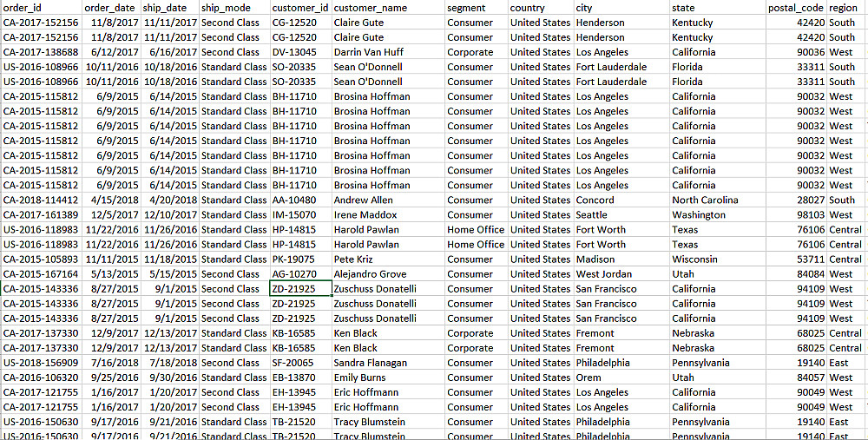Select customer ID EB-13870
868x440 pixels.
click(300, 378)
